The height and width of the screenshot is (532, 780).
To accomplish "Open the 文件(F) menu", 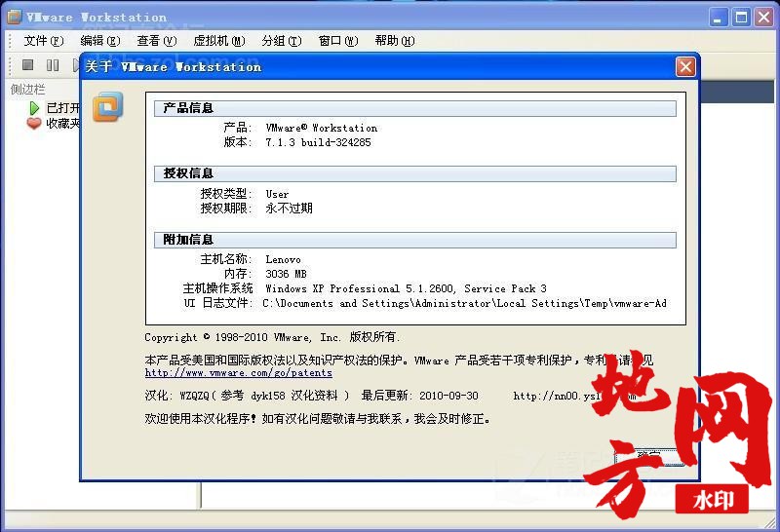I will coord(44,41).
